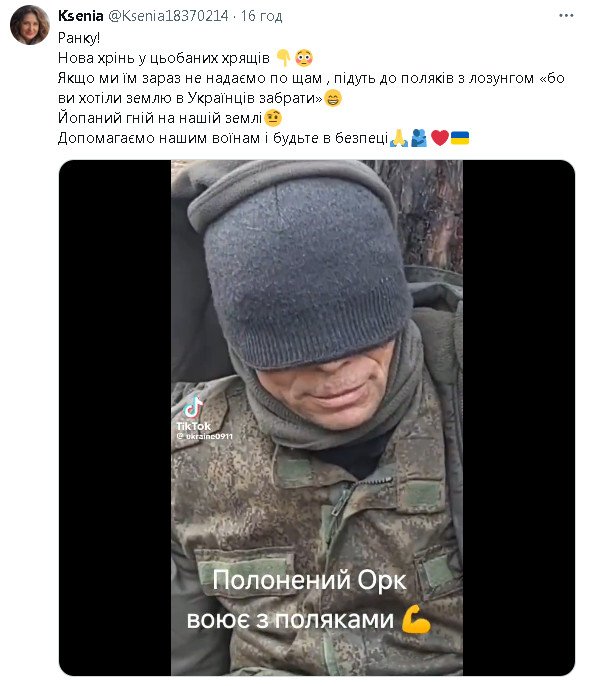Click the @ukraine0911 watermark text
590x686 pixels.
pyautogui.click(x=205, y=436)
